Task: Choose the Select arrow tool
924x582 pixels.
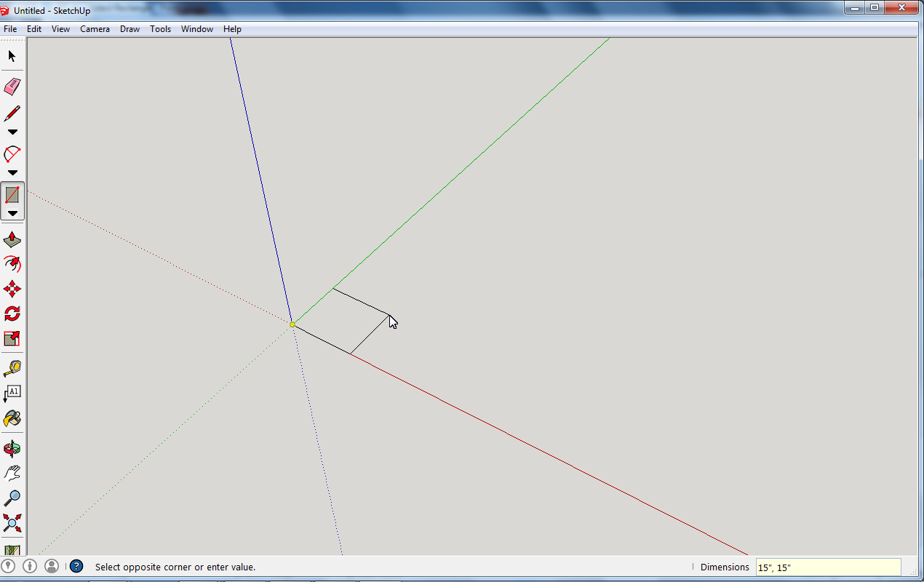Action: tap(12, 56)
